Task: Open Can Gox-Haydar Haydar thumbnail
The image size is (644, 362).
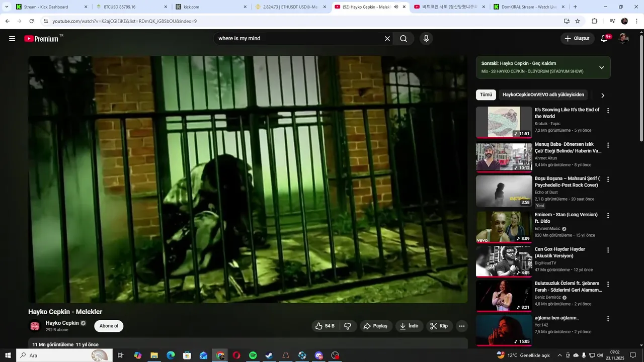Action: tap(504, 261)
